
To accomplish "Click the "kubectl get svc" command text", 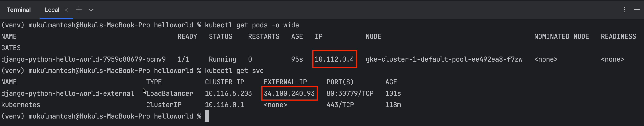I will (x=234, y=71).
